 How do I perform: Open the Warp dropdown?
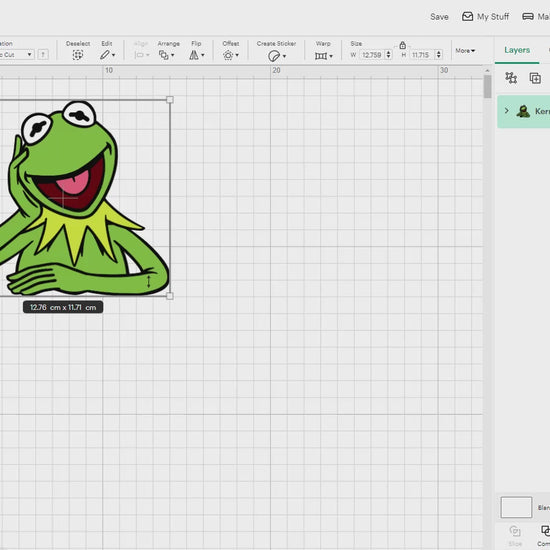point(323,56)
